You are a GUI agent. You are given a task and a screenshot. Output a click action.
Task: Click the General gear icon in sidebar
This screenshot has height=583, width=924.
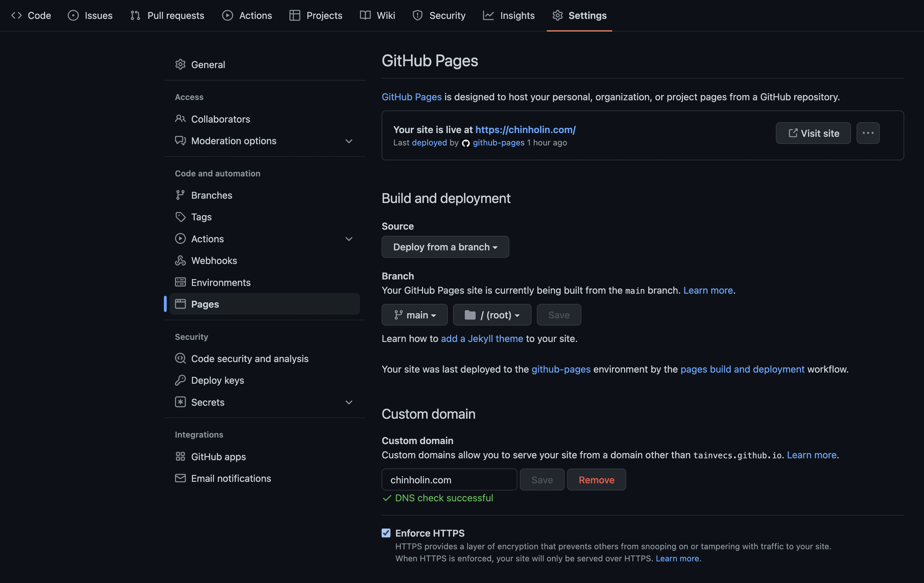(x=180, y=65)
